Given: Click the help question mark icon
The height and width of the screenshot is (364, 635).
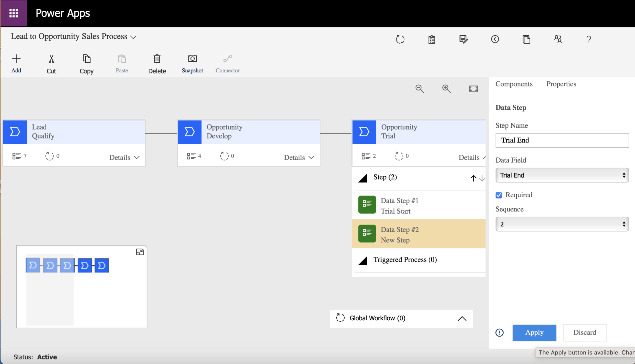Looking at the screenshot, I should point(589,39).
